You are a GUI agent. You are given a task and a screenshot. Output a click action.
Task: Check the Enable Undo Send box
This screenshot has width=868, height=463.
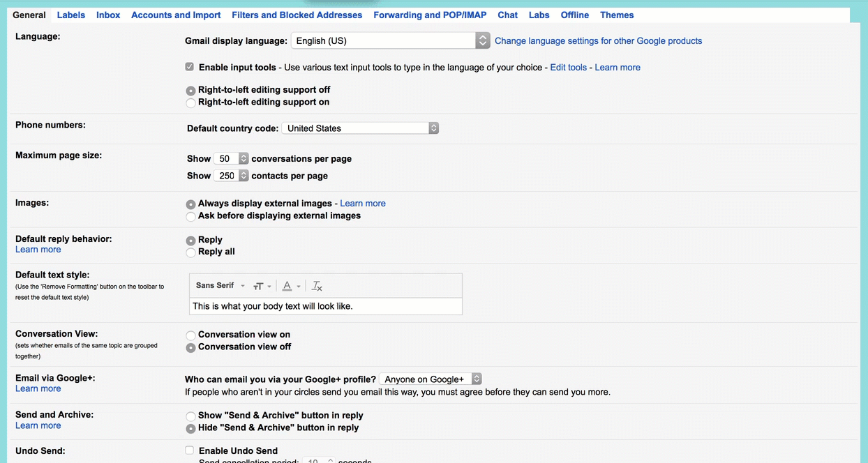[x=189, y=450]
